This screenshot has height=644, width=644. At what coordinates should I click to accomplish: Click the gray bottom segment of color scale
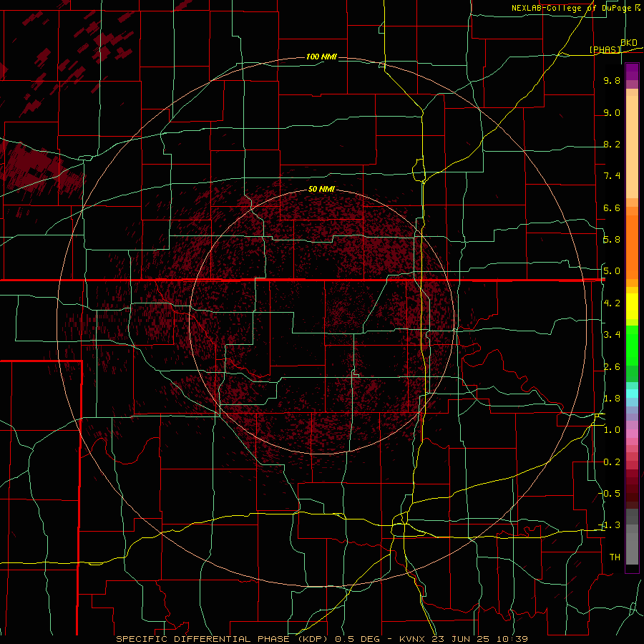[632, 550]
